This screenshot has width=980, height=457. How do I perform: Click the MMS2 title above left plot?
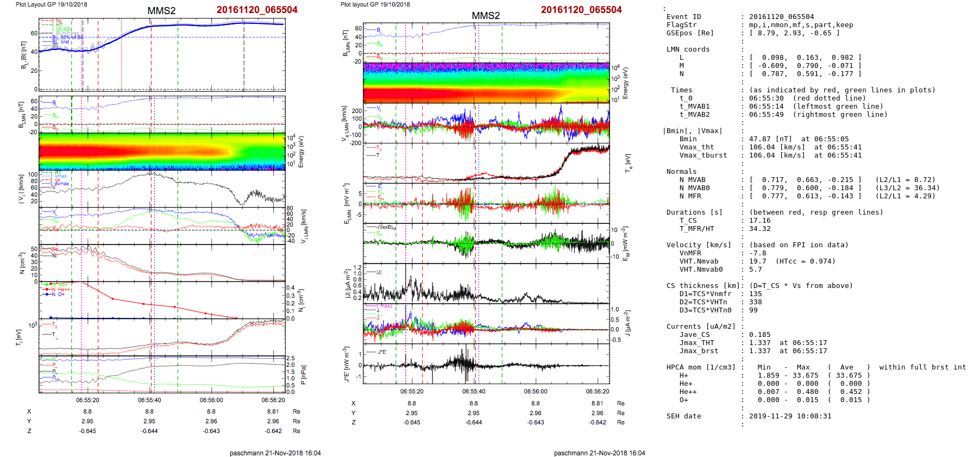point(161,11)
